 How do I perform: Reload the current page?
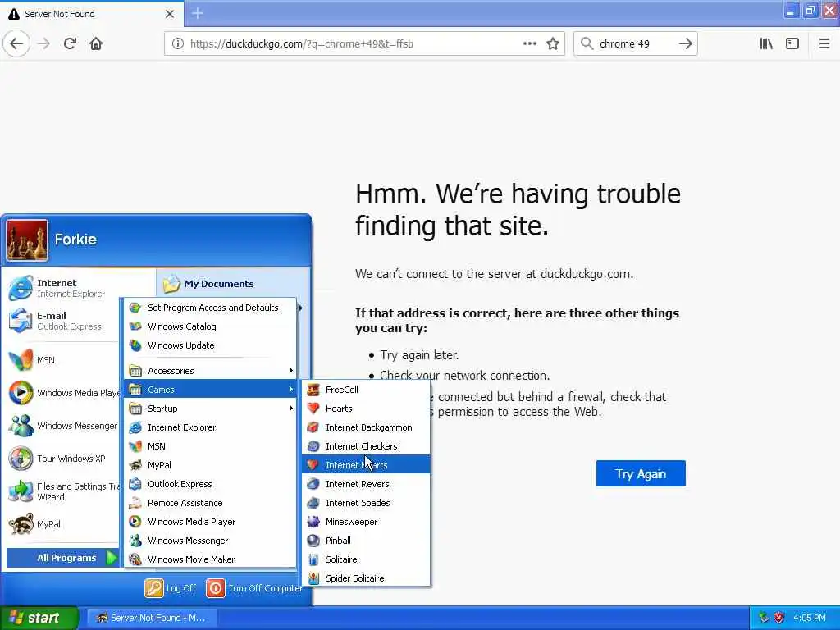70,43
